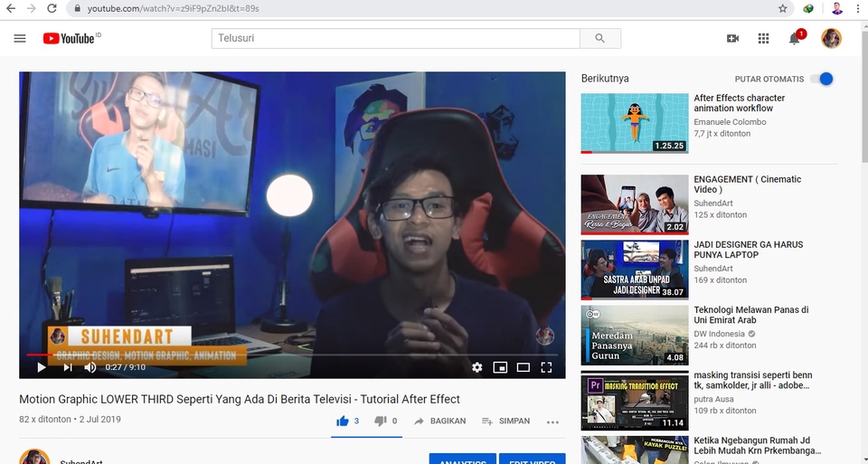Click the Berikutnya heading
Viewport: 868px width, 464px height.
tap(605, 79)
